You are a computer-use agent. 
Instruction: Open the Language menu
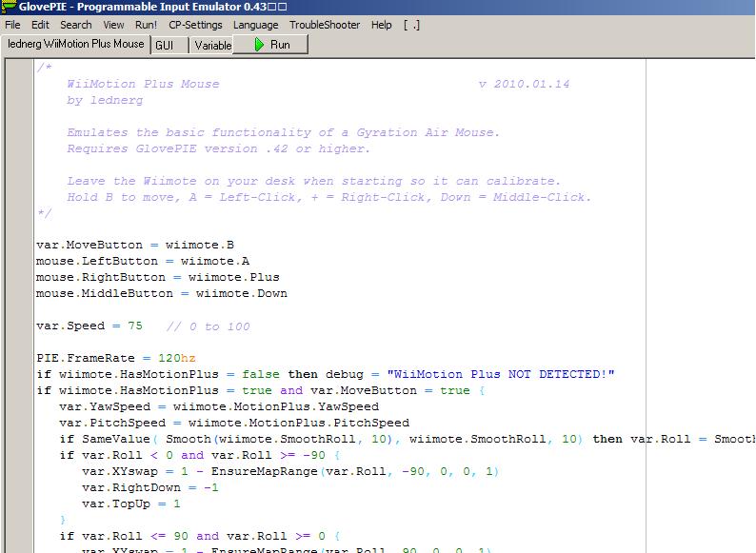(x=256, y=25)
